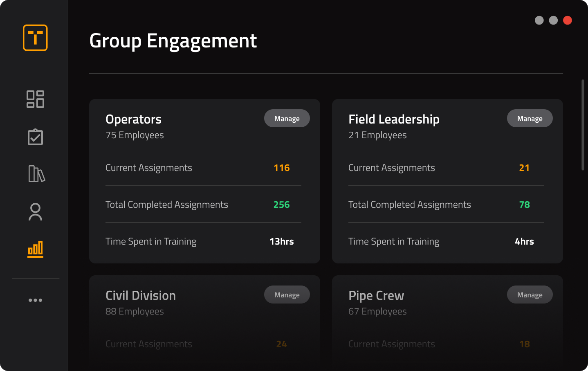Click the Civil Division card title
Image resolution: width=588 pixels, height=371 pixels.
(x=141, y=295)
